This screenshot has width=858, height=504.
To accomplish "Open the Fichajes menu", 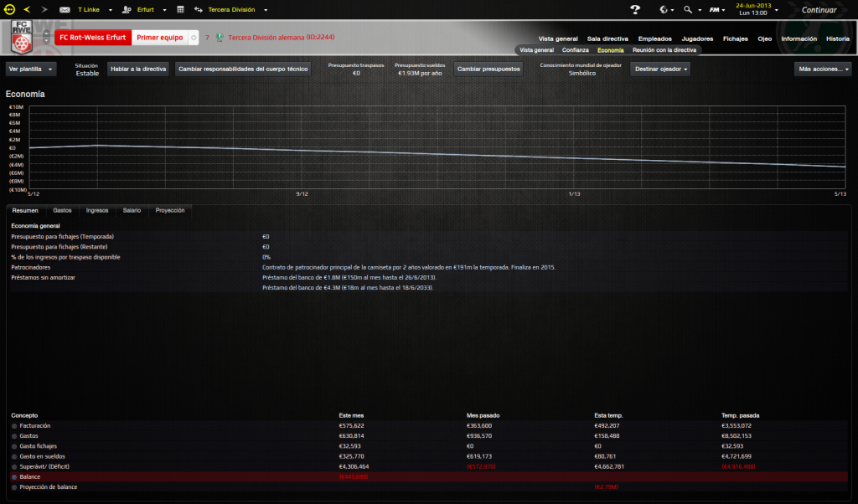I will [735, 39].
